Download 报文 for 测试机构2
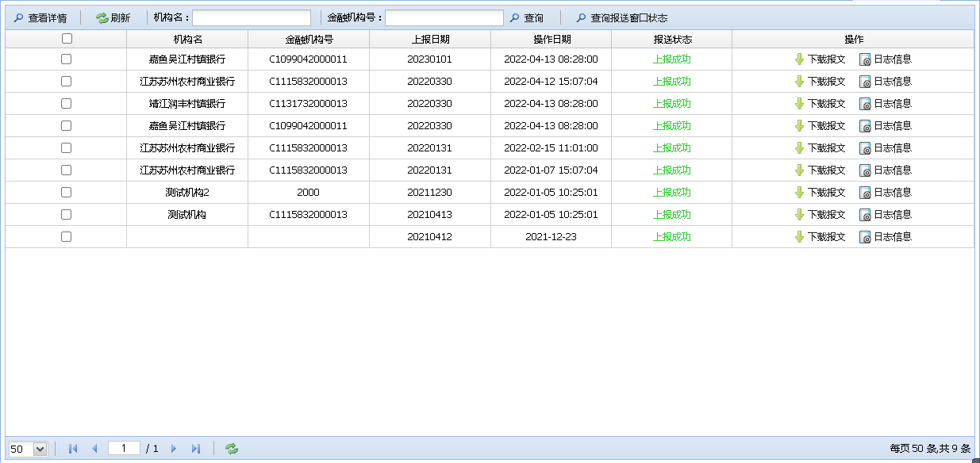The height and width of the screenshot is (463, 980). 820,192
